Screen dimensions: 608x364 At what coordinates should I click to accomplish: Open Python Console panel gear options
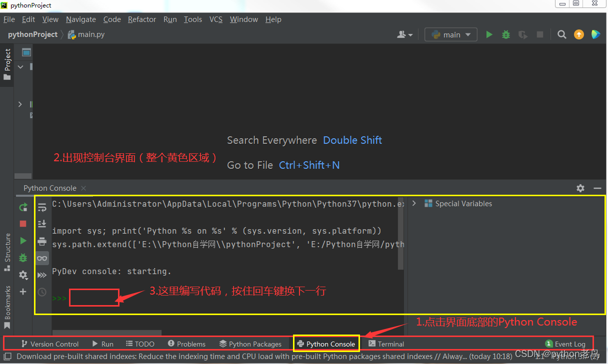(x=580, y=188)
